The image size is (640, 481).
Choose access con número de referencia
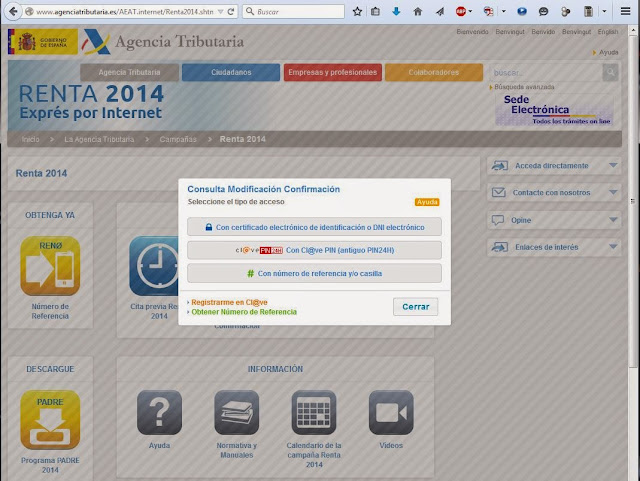pyautogui.click(x=314, y=273)
